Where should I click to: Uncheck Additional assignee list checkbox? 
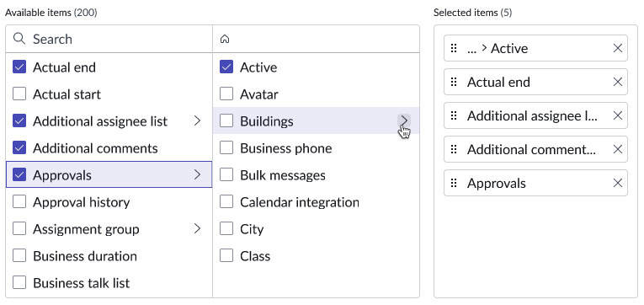(x=19, y=120)
